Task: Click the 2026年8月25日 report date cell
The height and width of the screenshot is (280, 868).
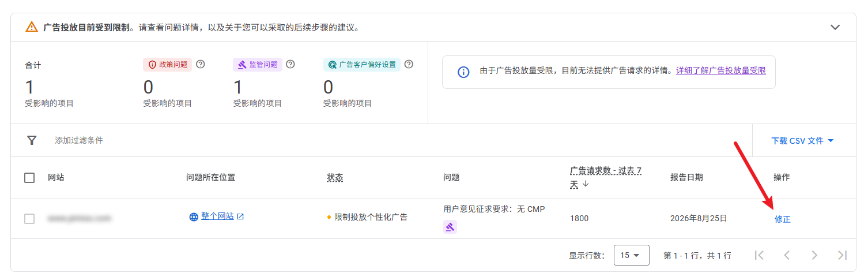Action: coord(699,219)
